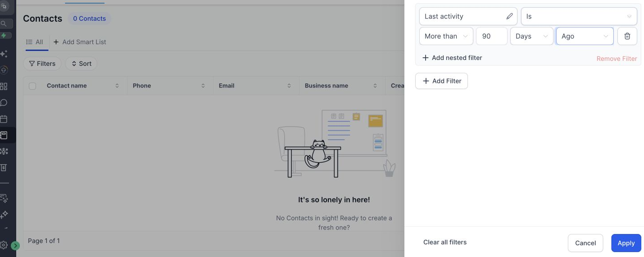Image resolution: width=644 pixels, height=257 pixels.
Task: Click the star sparkle icon near sidebar bottom
Action: pos(4,214)
